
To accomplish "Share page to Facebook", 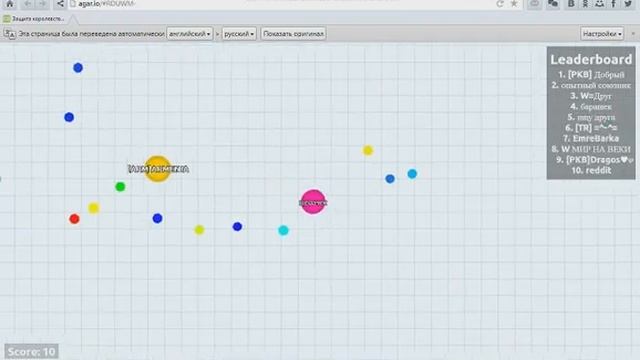I will (613, 4).
